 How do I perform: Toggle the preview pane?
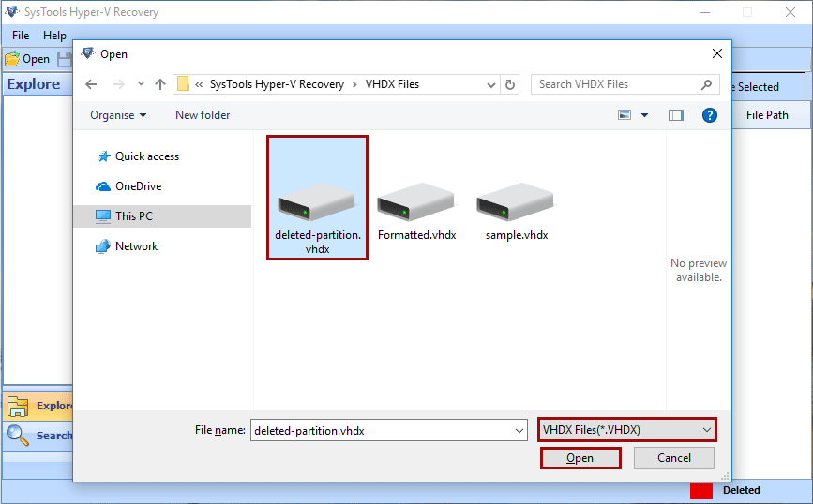[675, 115]
